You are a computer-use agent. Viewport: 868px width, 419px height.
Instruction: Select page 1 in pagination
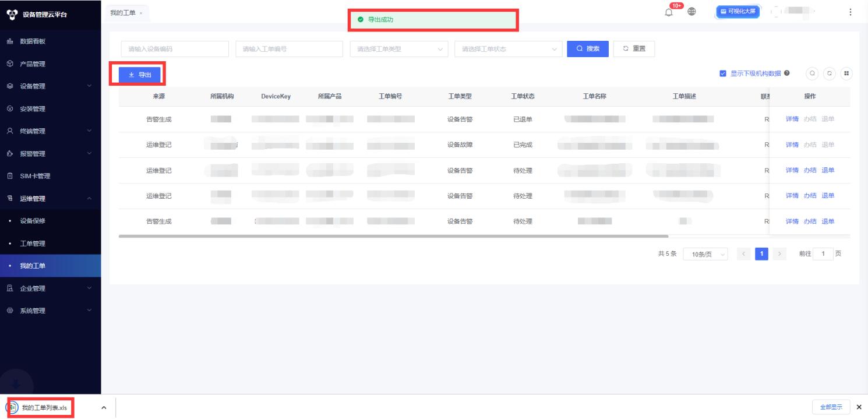(761, 254)
